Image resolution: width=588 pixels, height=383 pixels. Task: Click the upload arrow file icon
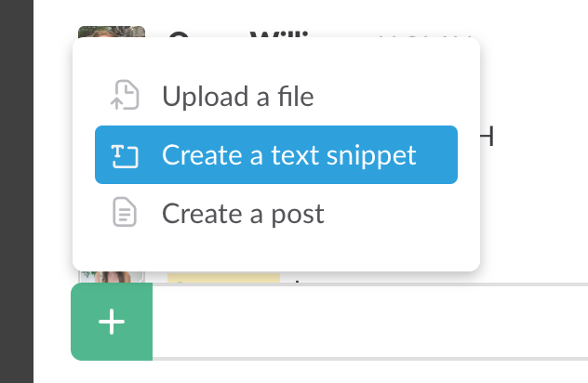125,96
